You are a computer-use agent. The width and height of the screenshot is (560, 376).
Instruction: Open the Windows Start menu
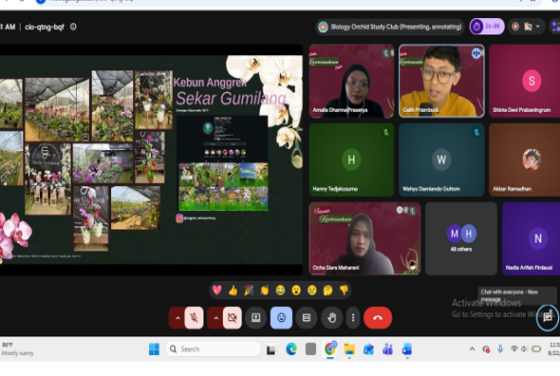154,349
